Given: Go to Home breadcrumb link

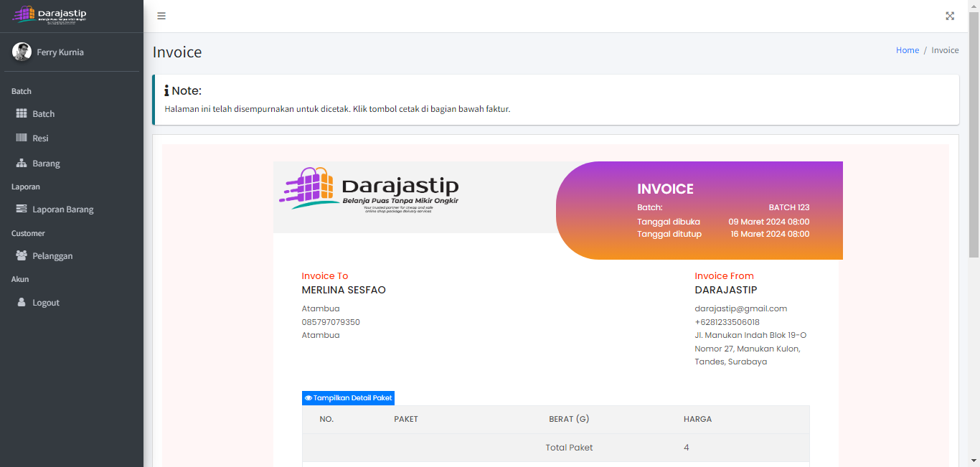Looking at the screenshot, I should (907, 50).
